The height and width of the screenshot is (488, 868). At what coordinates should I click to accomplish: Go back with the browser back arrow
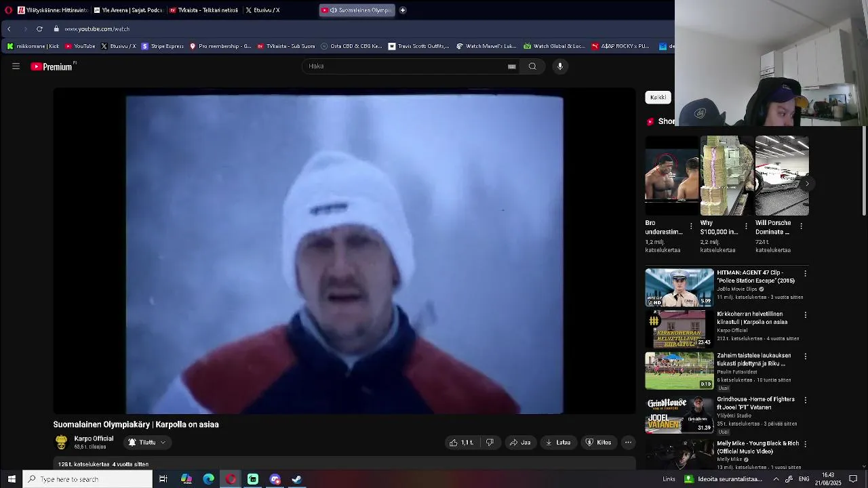(9, 29)
